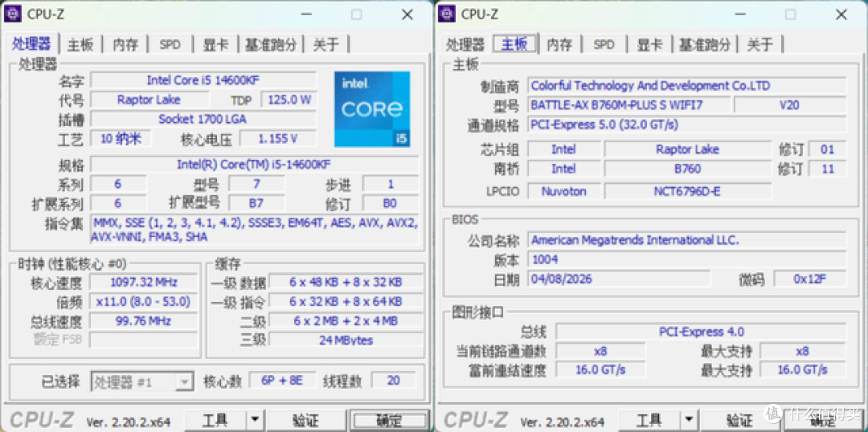
Task: Click current link speed 16.0 GT/s value
Action: pos(600,369)
